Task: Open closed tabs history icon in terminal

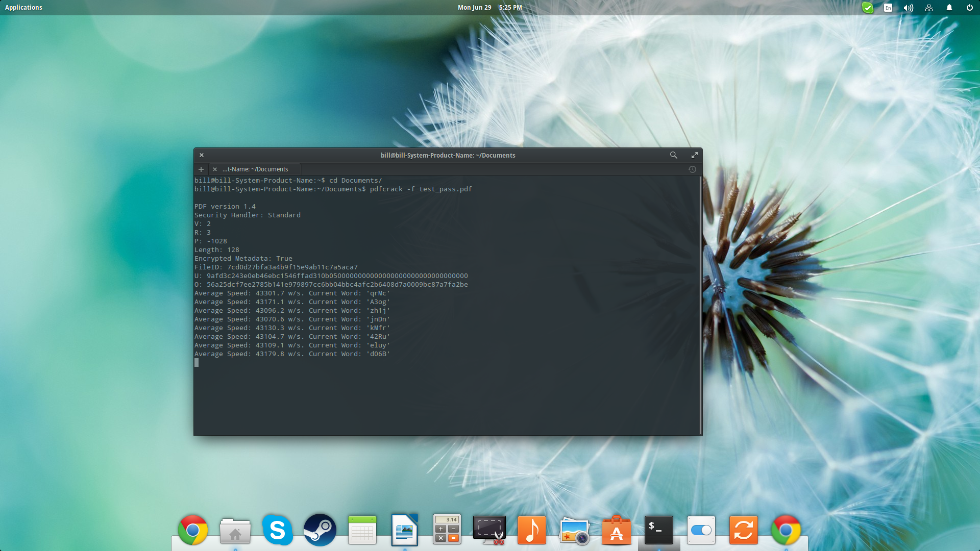Action: [x=692, y=169]
